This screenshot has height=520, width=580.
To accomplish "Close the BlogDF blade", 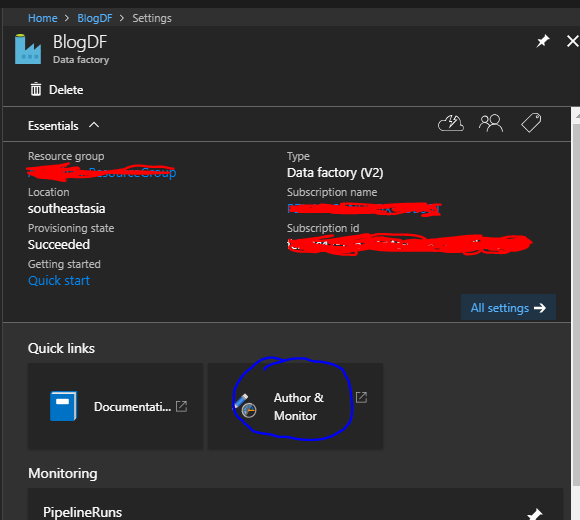I will 573,41.
